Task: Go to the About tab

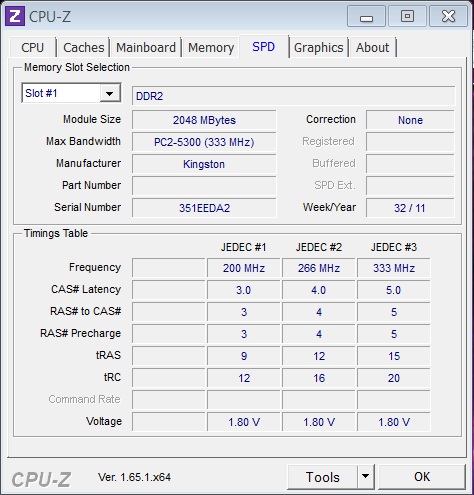Action: point(372,47)
